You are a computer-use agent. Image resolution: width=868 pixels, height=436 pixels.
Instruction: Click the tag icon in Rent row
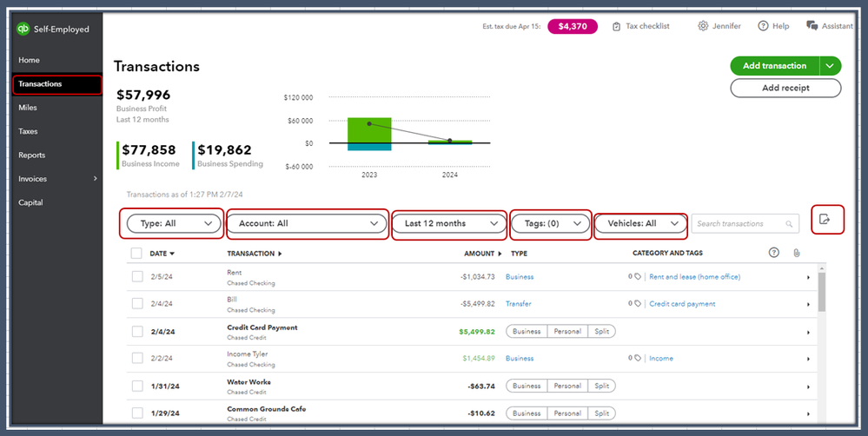638,277
